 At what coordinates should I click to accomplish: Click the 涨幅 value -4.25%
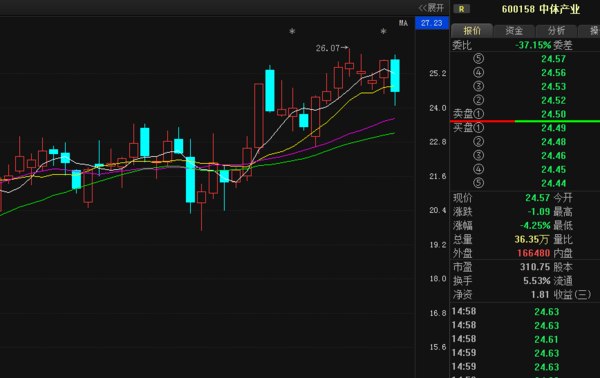point(535,225)
